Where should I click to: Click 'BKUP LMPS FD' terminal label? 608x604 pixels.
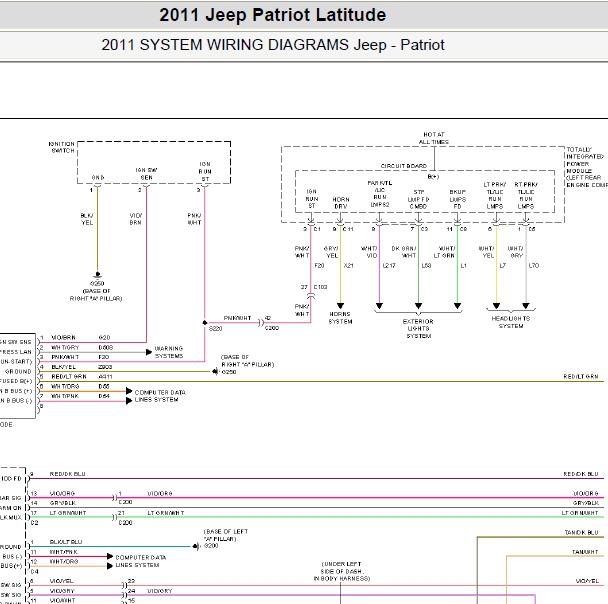pyautogui.click(x=458, y=199)
